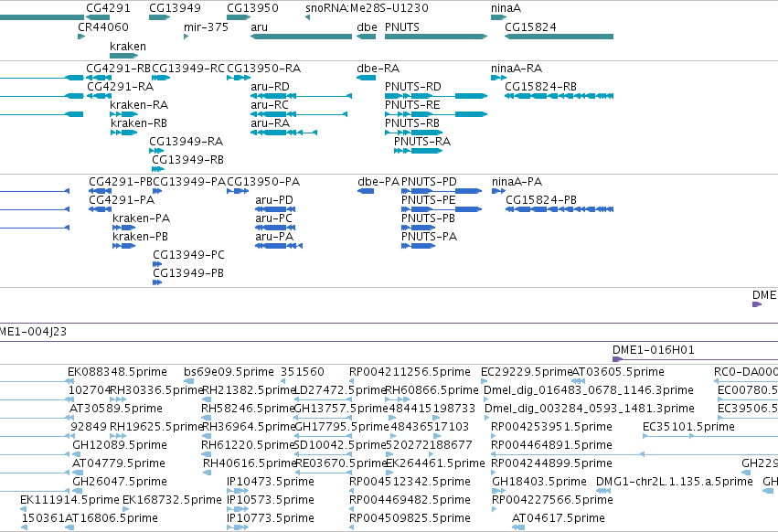This screenshot has height=532, width=778.
Task: Click transcript ninaA-RA label
Action: point(517,68)
